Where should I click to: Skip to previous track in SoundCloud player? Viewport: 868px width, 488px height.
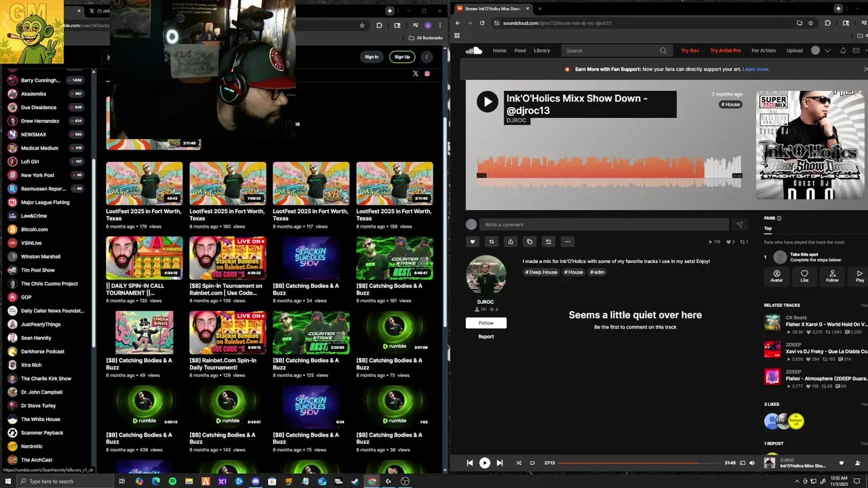click(x=469, y=463)
